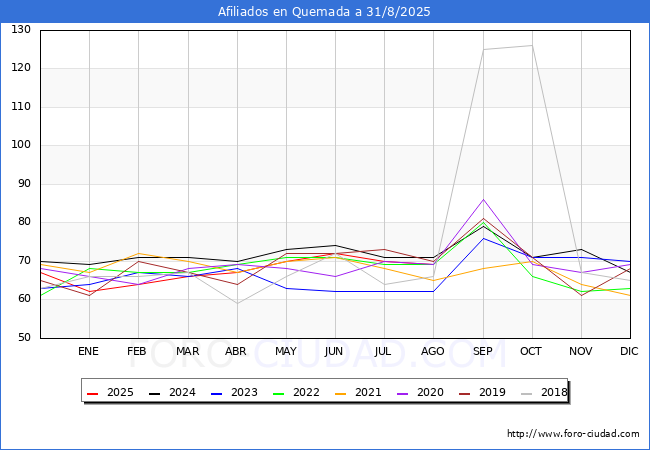
Task: Click the 100 y-axis value
Action: click(21, 145)
